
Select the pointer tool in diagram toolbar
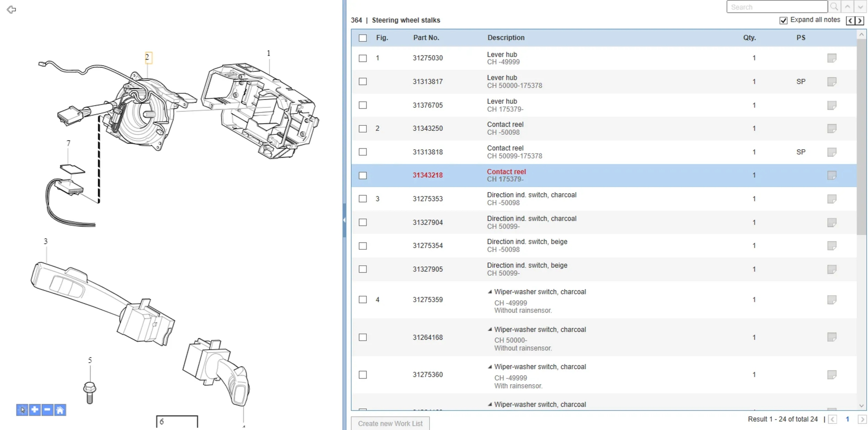(22, 410)
